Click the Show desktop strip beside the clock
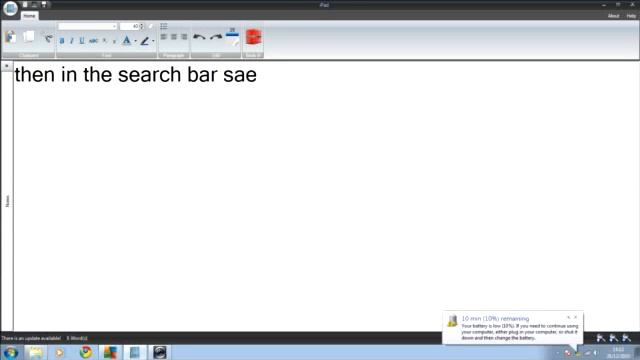The image size is (640, 360). pyautogui.click(x=637, y=353)
